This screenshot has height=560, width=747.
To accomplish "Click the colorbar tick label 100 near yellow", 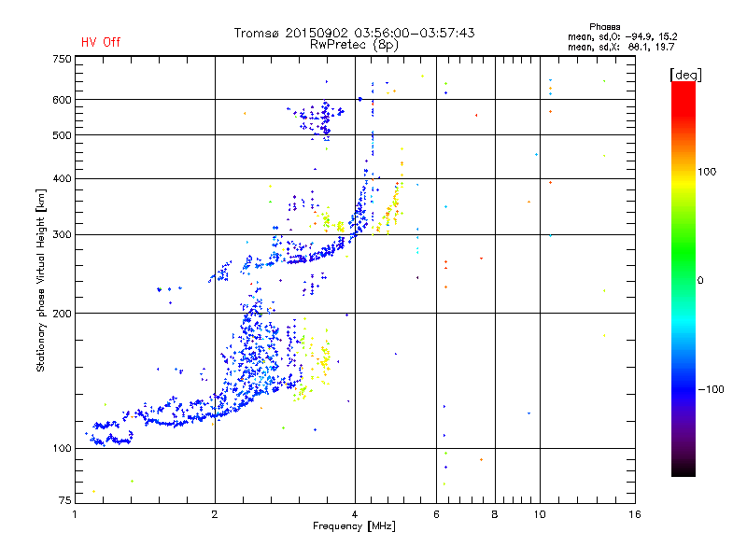I will (x=707, y=172).
